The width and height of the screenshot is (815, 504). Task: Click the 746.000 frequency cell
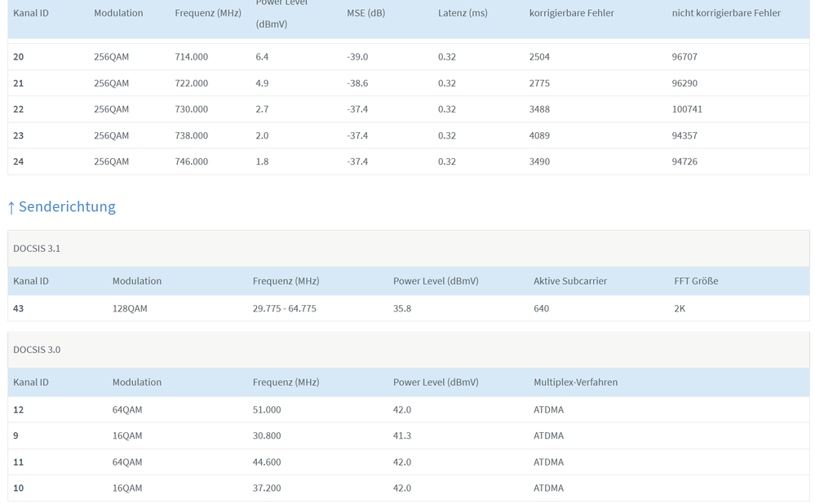tap(192, 161)
